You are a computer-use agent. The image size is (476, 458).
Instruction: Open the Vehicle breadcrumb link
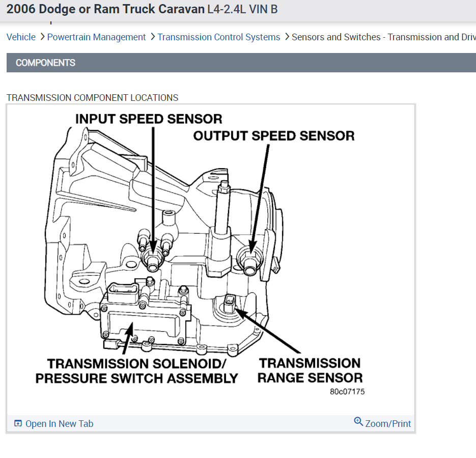pos(21,37)
